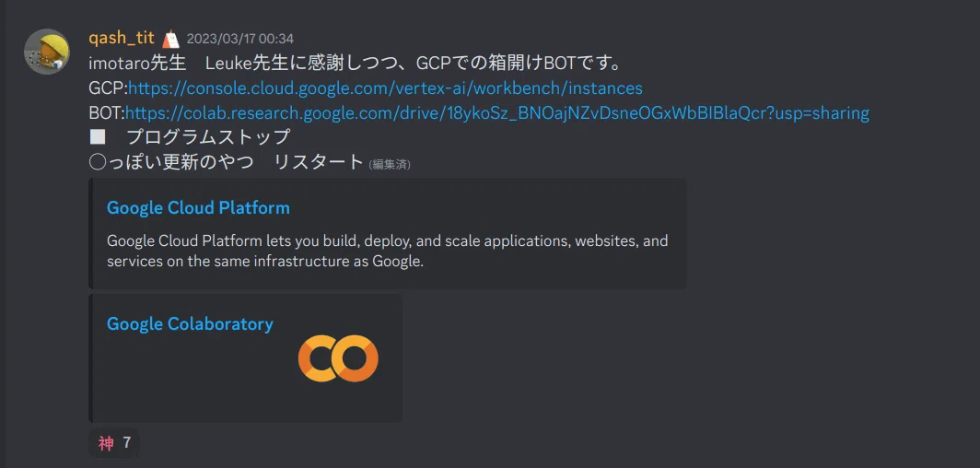Open the colab.research.google.com drive sharing link

coord(496,113)
